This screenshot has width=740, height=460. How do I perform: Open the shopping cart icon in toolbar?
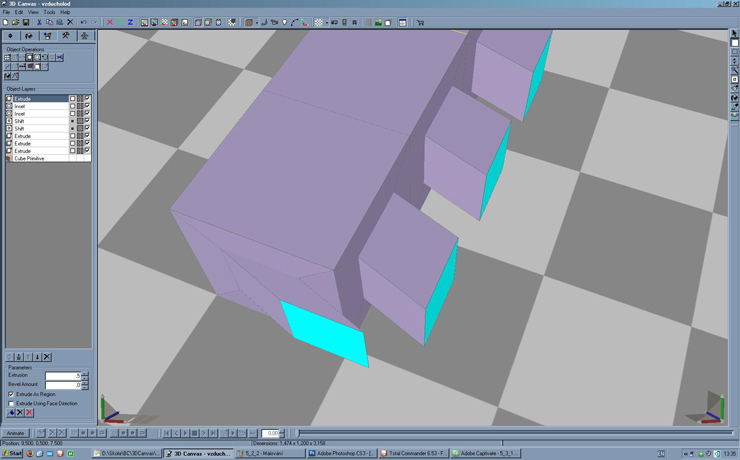[x=420, y=22]
